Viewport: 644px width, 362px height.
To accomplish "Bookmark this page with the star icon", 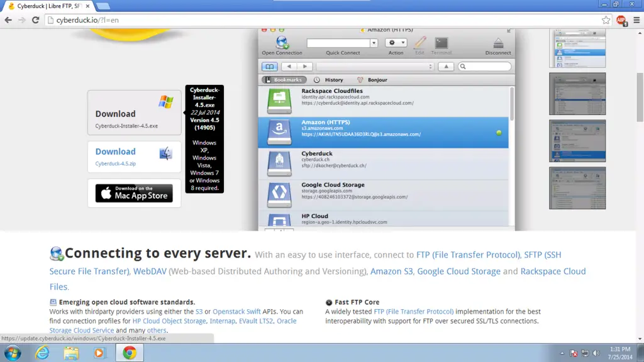I will [606, 20].
